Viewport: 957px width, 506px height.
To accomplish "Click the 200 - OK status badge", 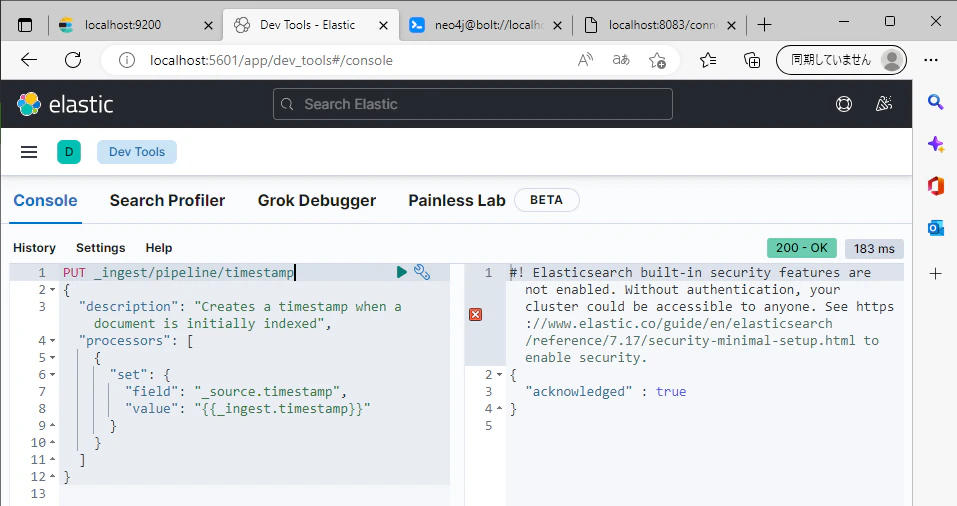I will 801,248.
